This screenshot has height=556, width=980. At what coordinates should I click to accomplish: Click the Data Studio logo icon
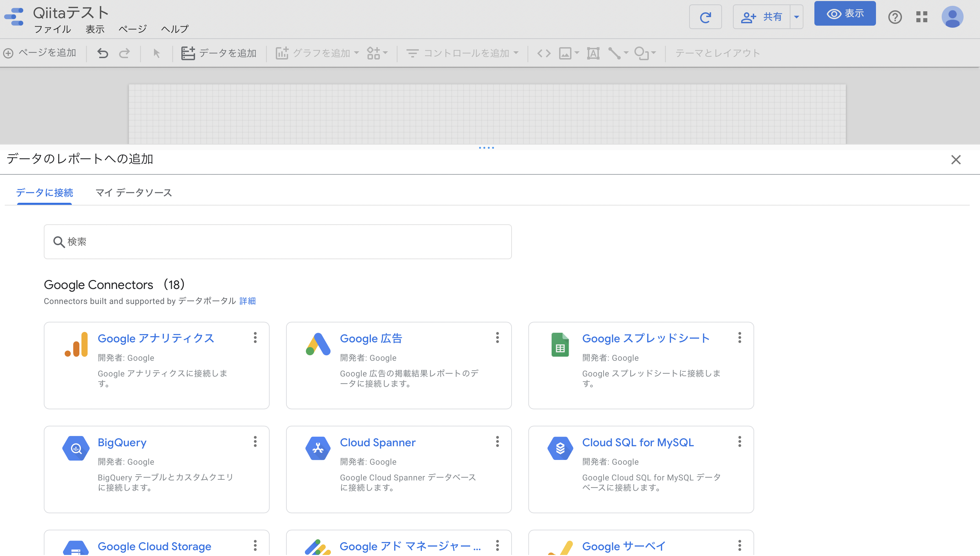(14, 16)
